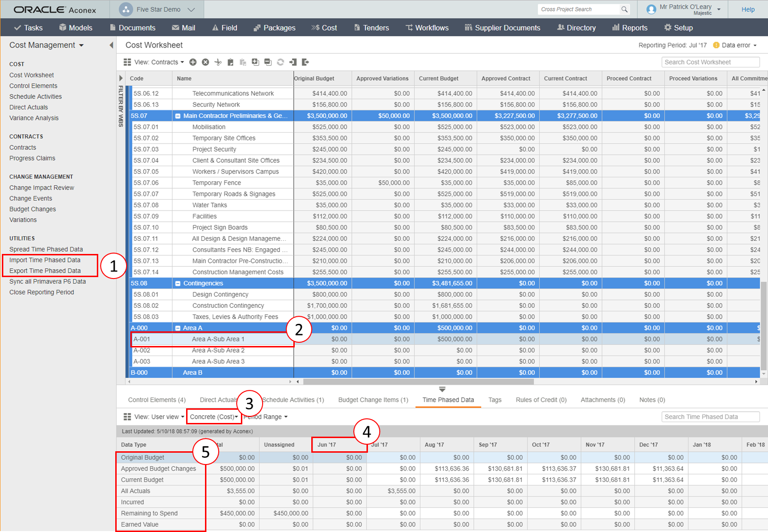Open Variance Analysis in sidebar
768x532 pixels.
point(34,118)
